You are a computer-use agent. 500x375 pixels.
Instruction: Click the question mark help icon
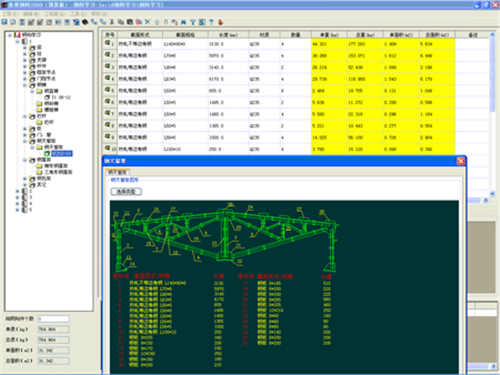coord(211,22)
